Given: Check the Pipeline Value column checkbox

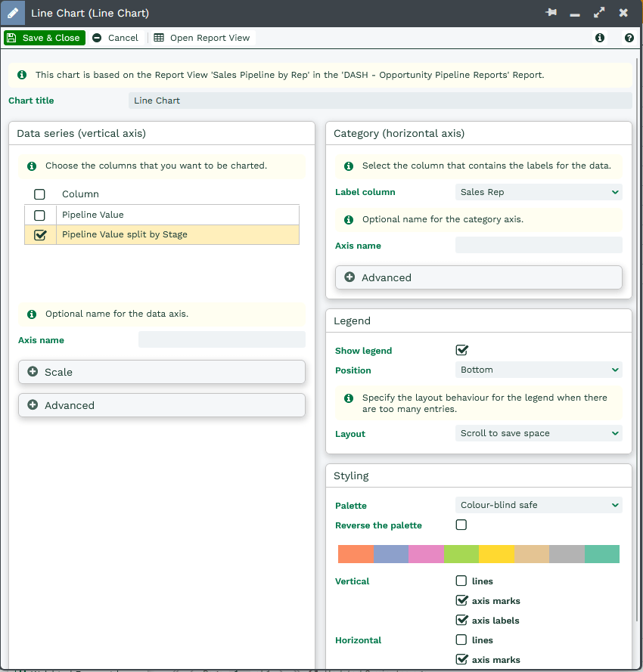Looking at the screenshot, I should click(x=40, y=215).
